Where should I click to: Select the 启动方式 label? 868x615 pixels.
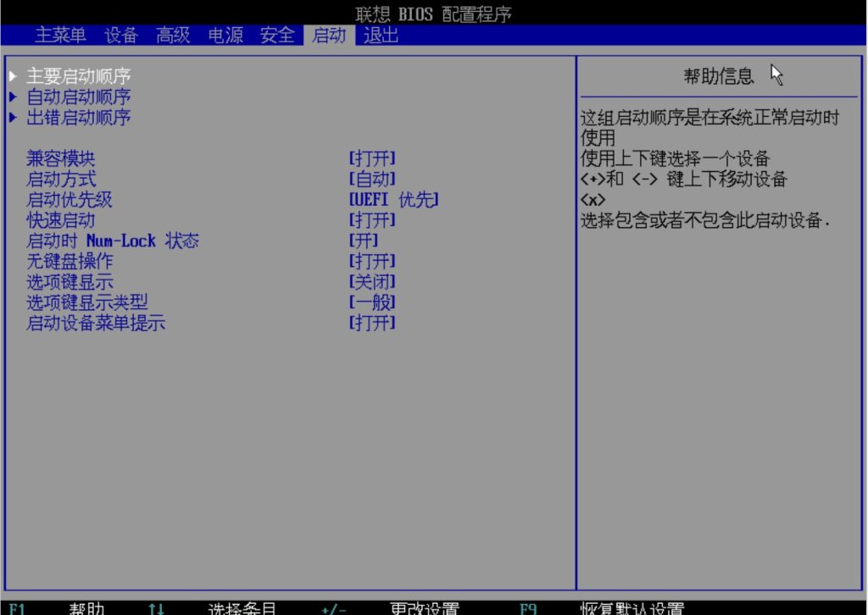[x=61, y=180]
